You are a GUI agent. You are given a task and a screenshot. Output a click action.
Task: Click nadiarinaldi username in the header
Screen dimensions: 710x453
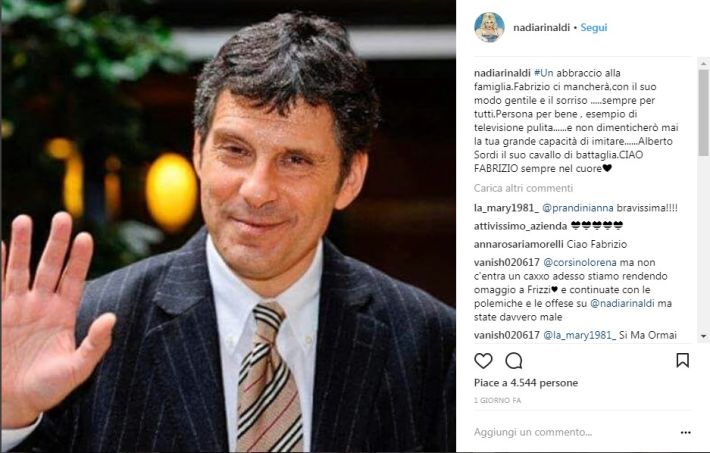(541, 28)
